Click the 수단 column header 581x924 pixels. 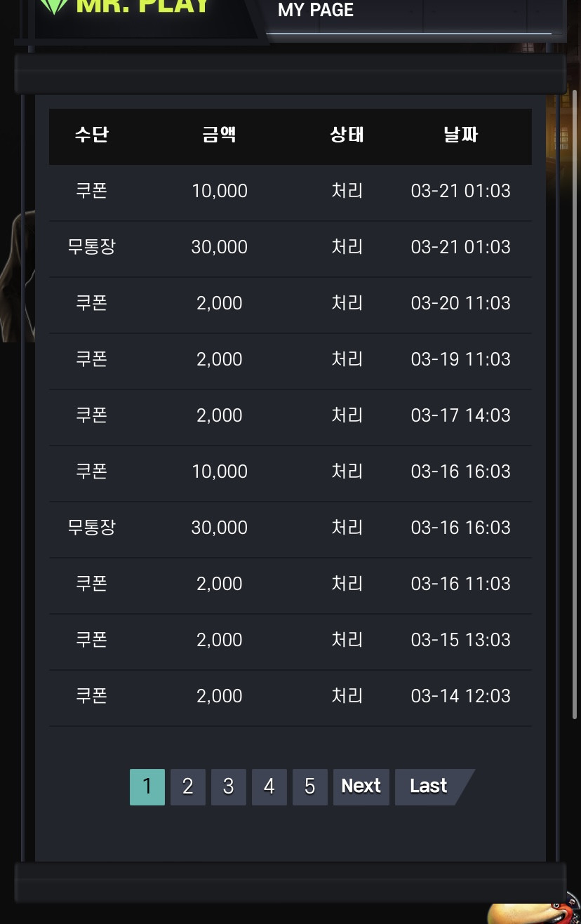click(92, 135)
